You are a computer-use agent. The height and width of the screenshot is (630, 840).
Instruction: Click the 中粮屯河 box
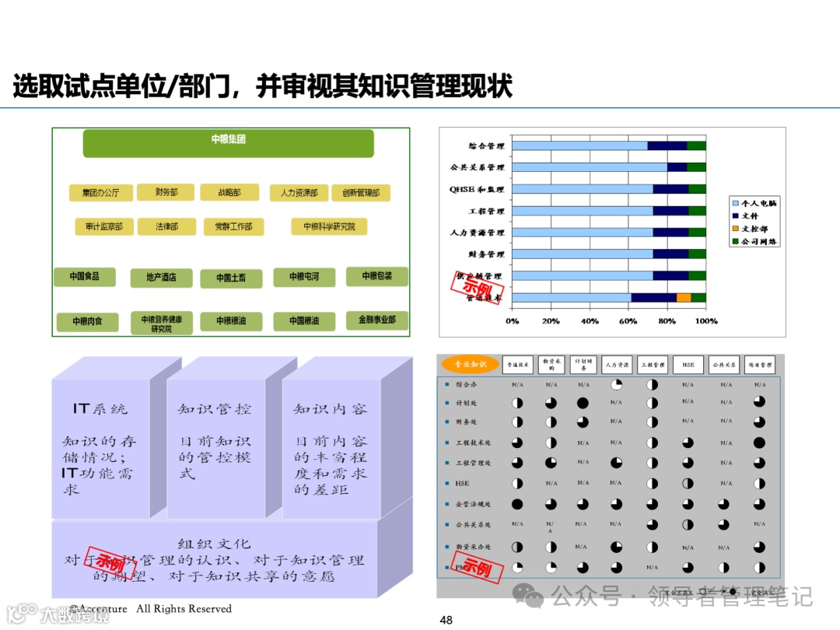click(x=304, y=278)
